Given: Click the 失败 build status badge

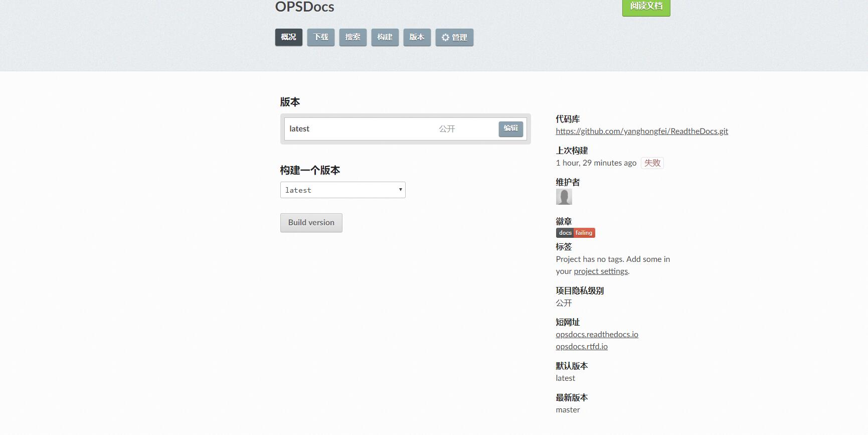Looking at the screenshot, I should [652, 163].
